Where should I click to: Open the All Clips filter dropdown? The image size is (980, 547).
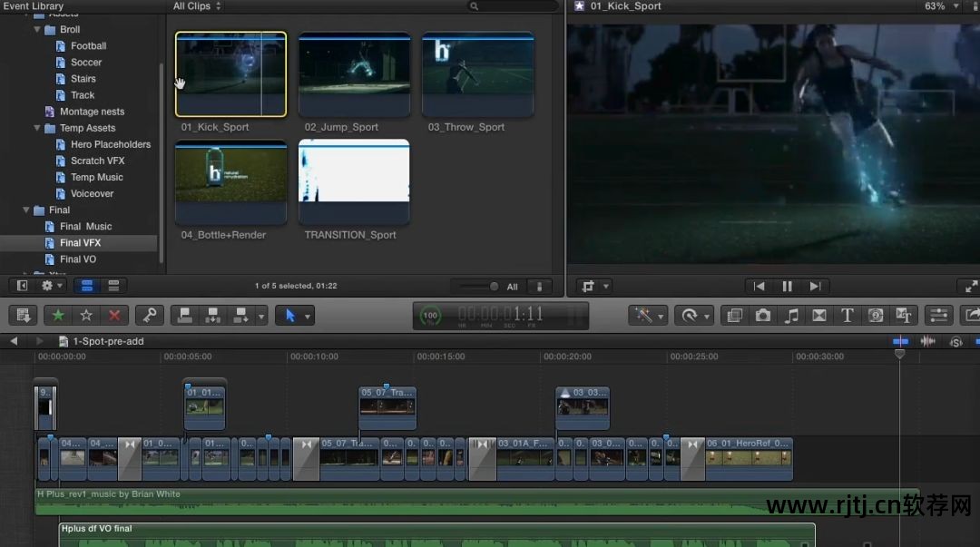coord(197,6)
